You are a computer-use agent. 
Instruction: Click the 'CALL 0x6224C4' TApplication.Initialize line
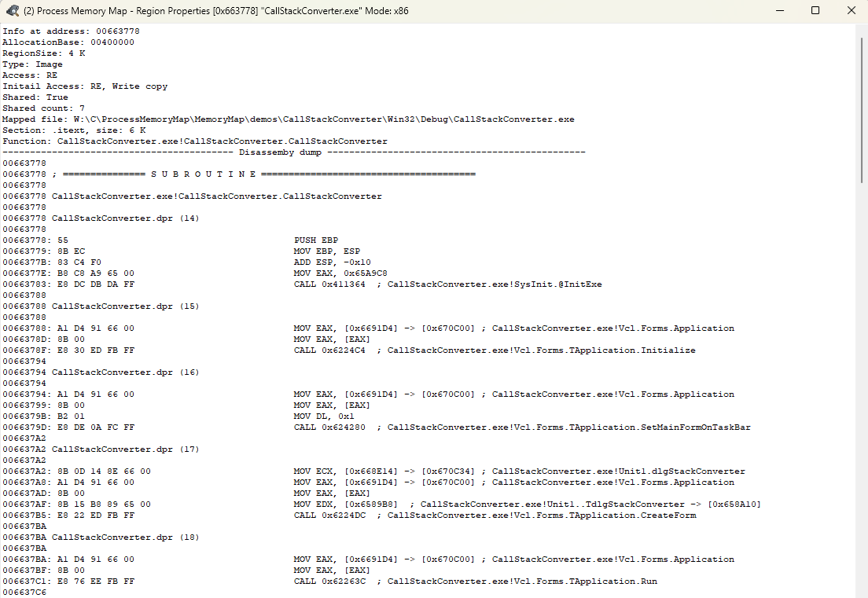click(x=495, y=350)
